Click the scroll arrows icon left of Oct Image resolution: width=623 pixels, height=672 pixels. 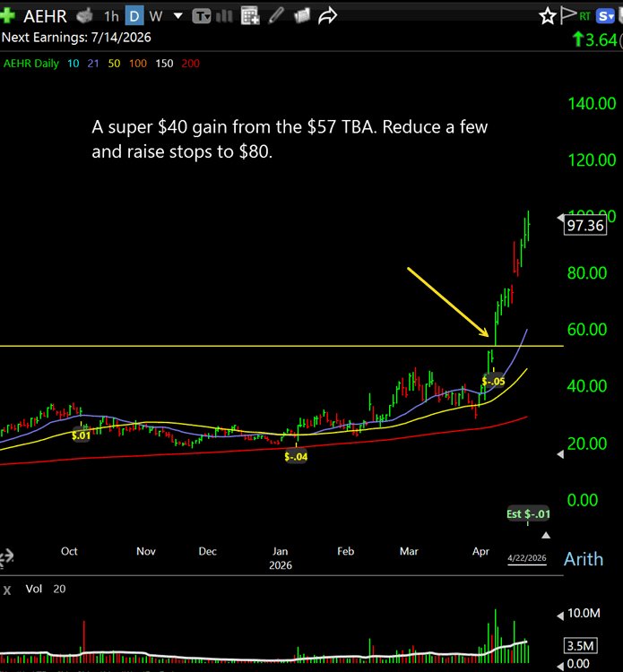coord(7,557)
